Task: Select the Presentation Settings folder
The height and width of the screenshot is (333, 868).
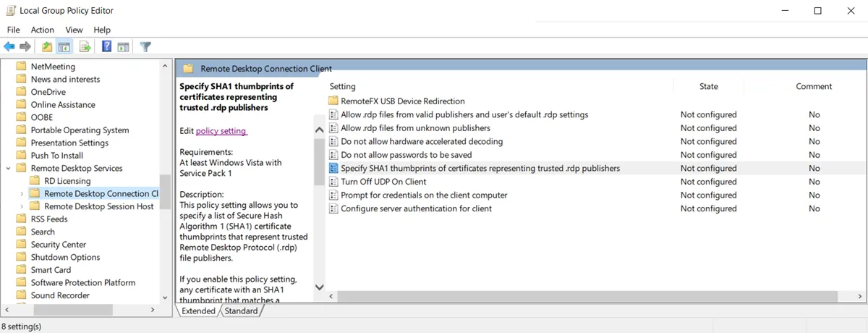Action: tap(69, 143)
